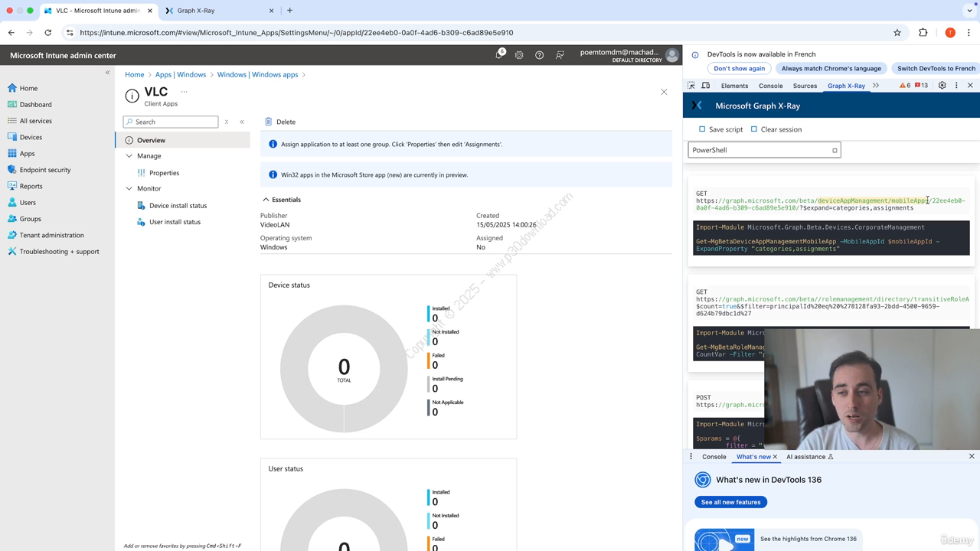This screenshot has height=551, width=980.
Task: Open DevTools customize three-dot menu
Action: click(956, 86)
